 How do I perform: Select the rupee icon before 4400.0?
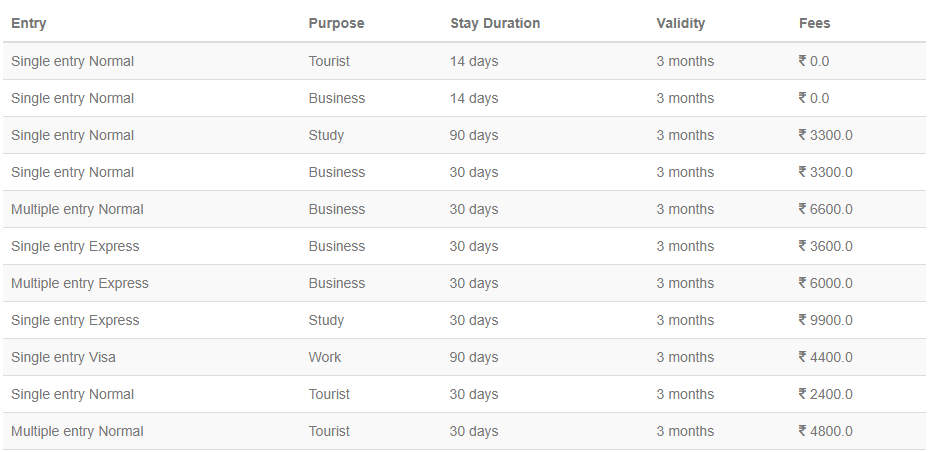point(803,357)
